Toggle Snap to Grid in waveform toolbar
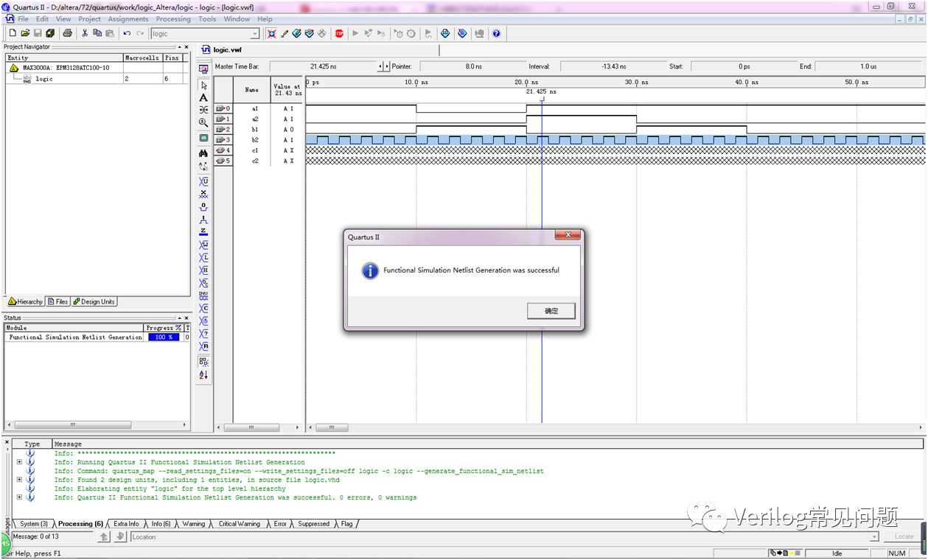928x560 pixels. (x=203, y=361)
